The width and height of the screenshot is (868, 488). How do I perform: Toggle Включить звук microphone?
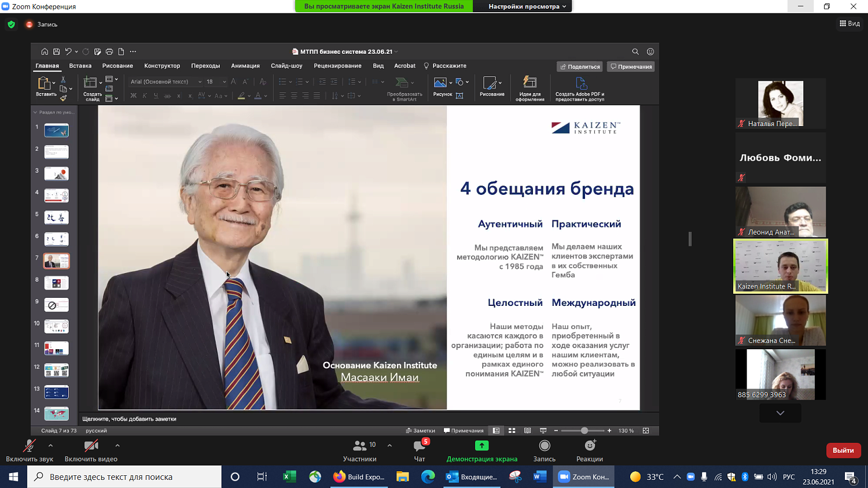[29, 450]
